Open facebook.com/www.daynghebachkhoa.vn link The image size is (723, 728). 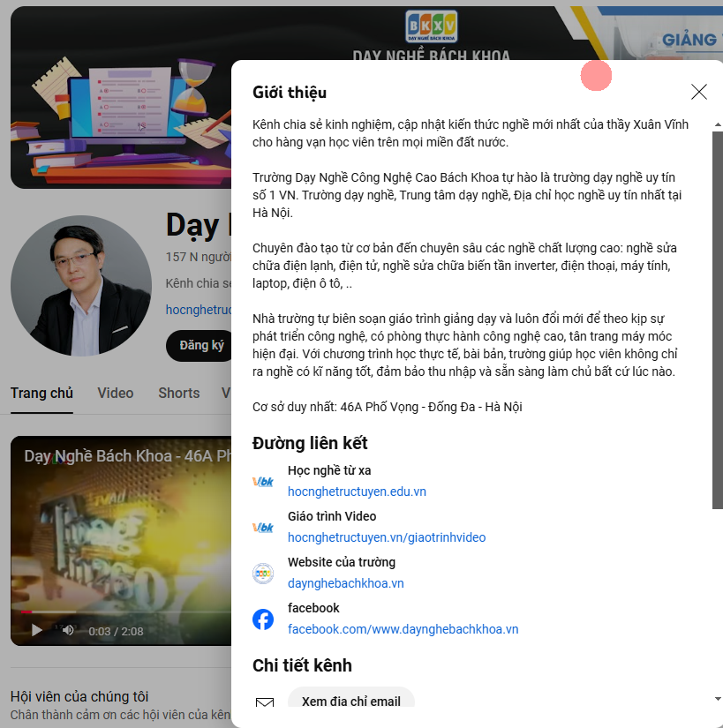403,629
